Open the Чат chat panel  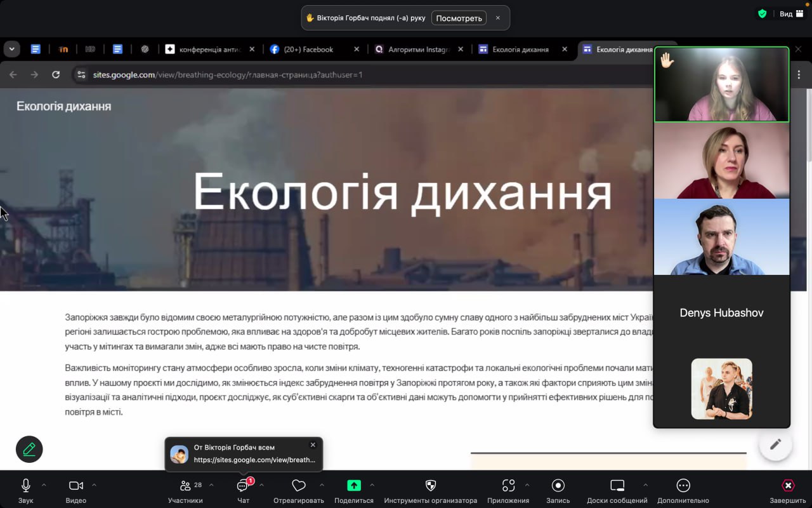click(x=243, y=486)
